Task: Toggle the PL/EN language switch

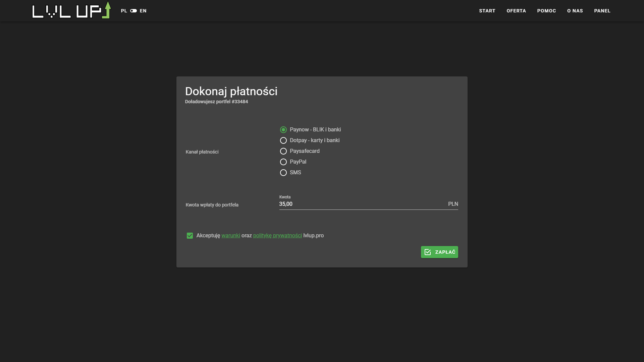Action: pyautogui.click(x=133, y=11)
